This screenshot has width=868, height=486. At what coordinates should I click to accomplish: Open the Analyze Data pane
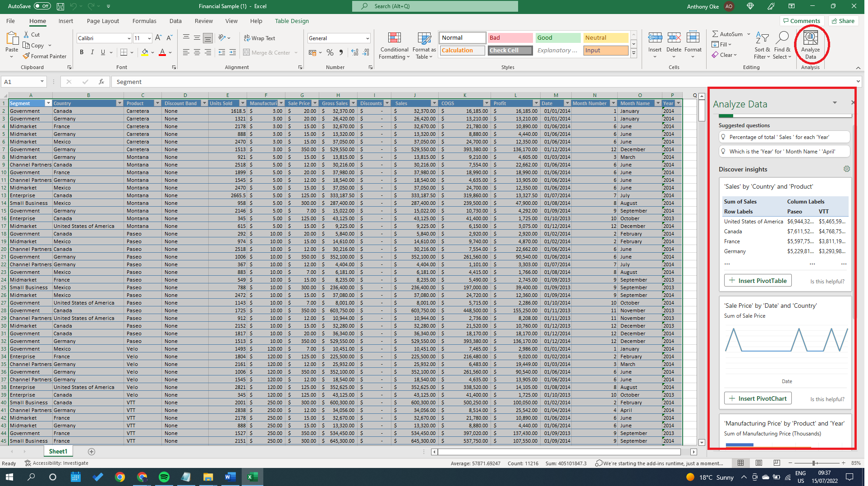(810, 45)
